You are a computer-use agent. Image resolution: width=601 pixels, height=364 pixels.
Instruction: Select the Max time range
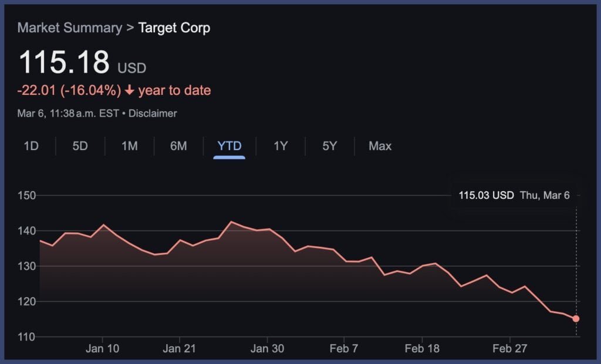coord(380,146)
